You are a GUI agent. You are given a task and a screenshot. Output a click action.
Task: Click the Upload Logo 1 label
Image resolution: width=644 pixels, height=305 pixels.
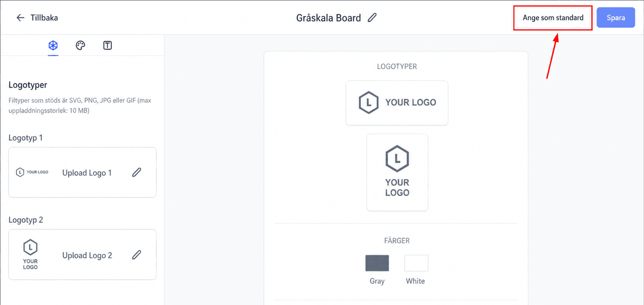tap(87, 173)
